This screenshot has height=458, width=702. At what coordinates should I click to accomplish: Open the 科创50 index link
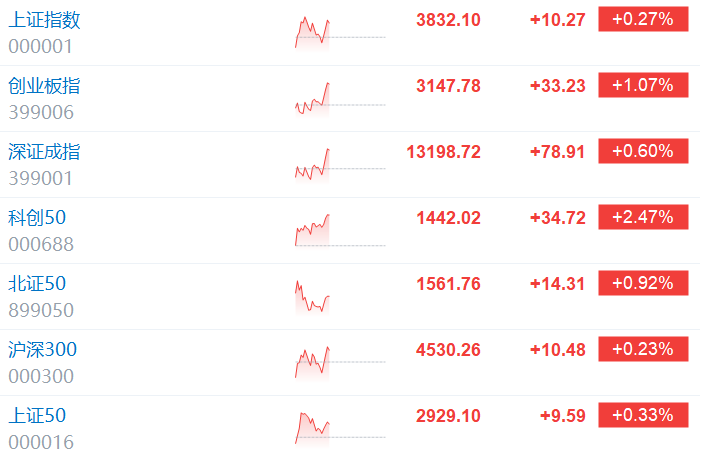tap(37, 218)
